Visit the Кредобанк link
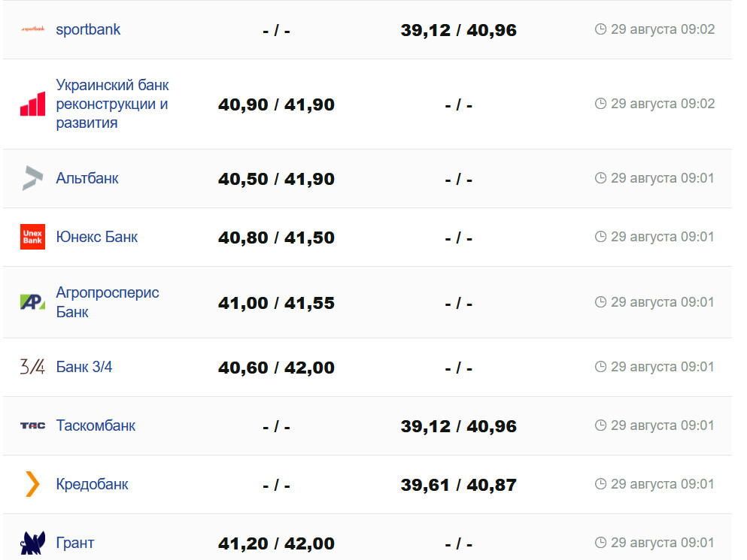 click(x=92, y=484)
